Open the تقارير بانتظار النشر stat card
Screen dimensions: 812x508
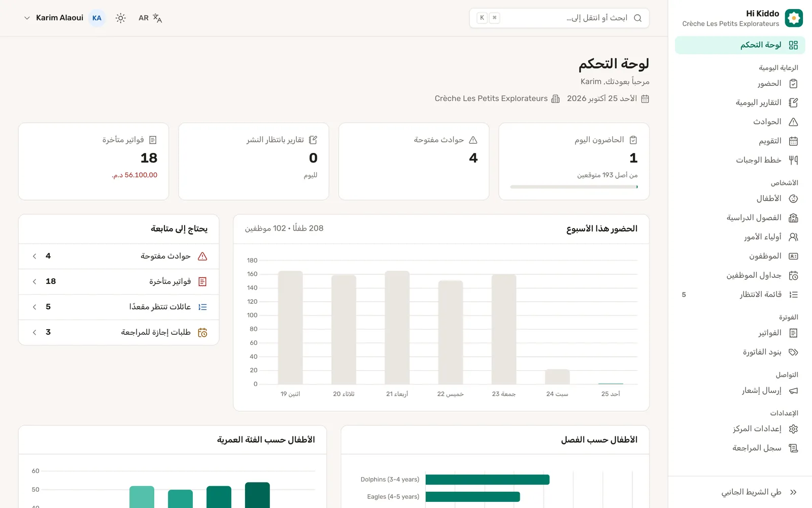coord(254,162)
